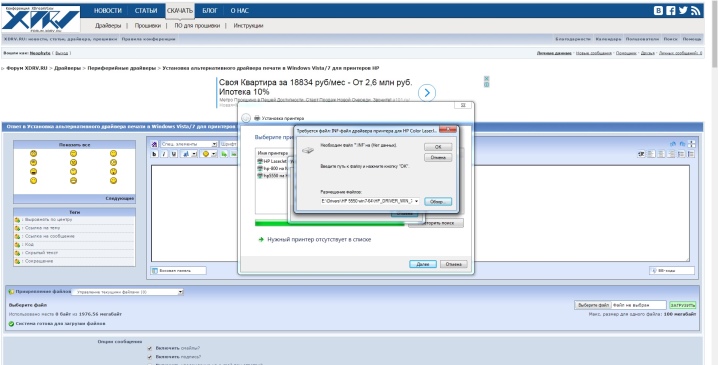Toggle bold text formatting in editor
Image resolution: width=718 pixels, height=365 pixels.
[155, 154]
